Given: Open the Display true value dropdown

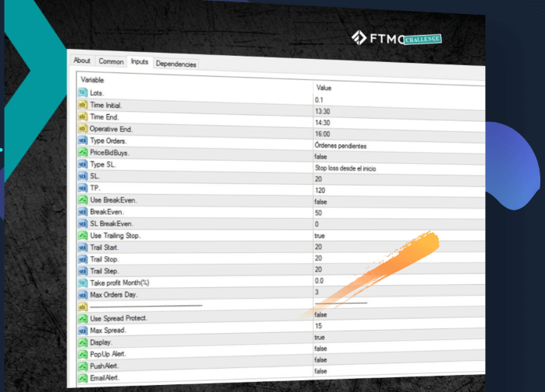Looking at the screenshot, I should coord(399,337).
